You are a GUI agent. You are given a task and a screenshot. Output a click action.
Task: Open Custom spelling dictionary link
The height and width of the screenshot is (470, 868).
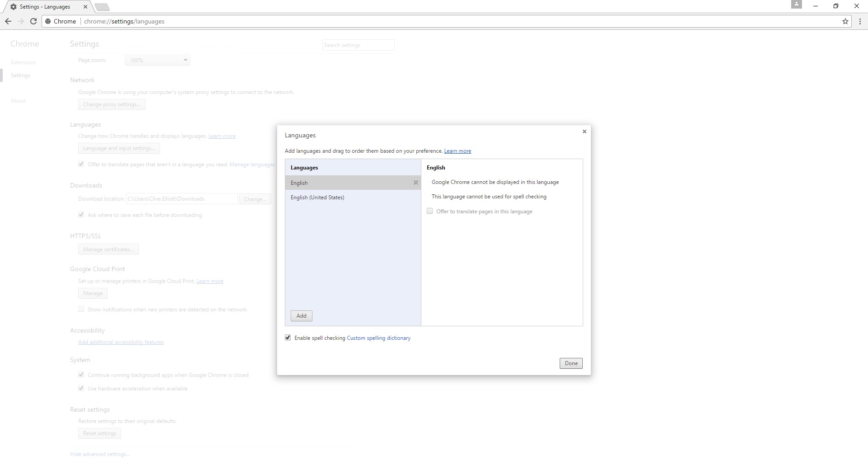click(378, 338)
